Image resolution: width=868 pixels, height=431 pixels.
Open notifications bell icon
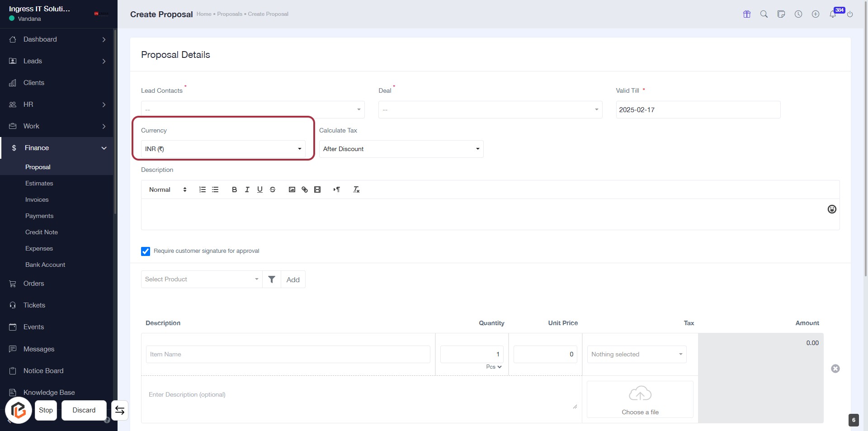point(833,14)
